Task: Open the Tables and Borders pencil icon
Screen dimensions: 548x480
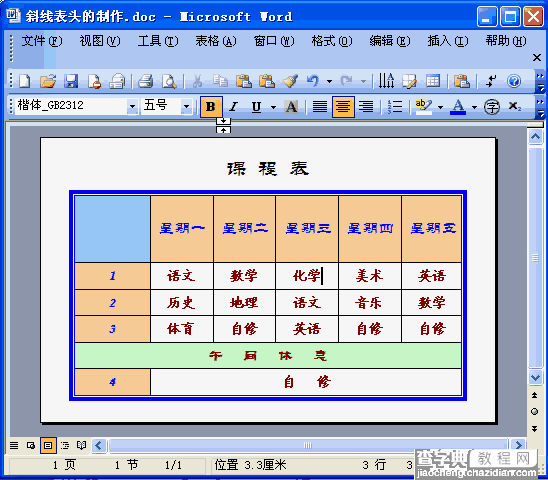Action: (x=409, y=81)
